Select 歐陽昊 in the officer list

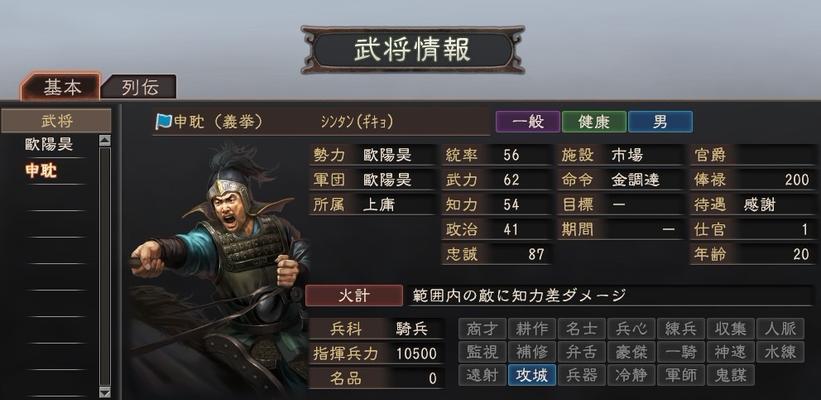pos(48,144)
